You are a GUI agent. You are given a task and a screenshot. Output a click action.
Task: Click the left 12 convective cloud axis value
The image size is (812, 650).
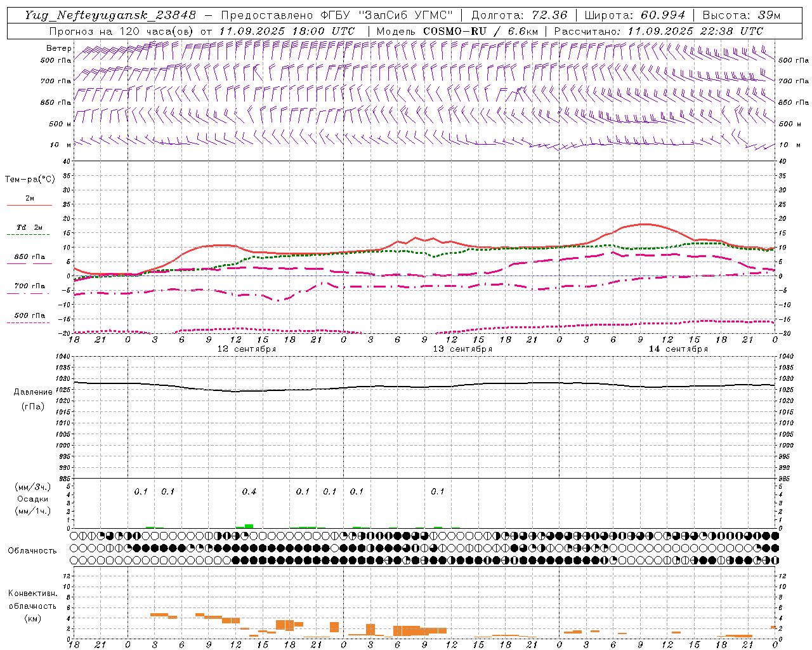point(67,576)
